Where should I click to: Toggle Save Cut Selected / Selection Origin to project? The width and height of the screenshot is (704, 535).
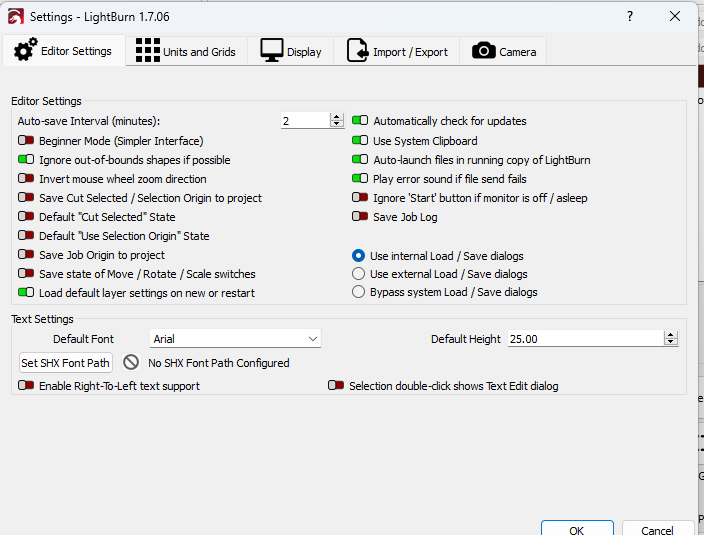26,197
